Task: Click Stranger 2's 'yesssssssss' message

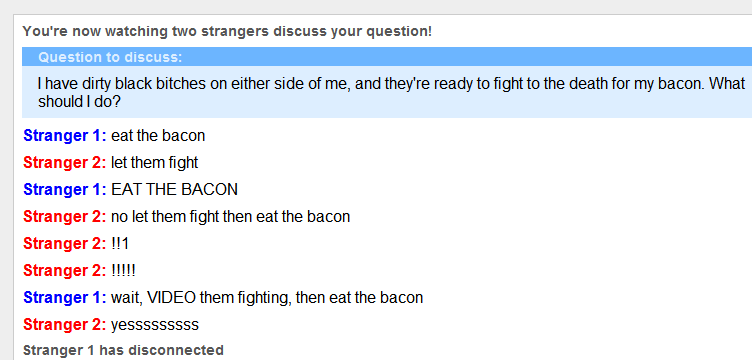Action: [154, 325]
